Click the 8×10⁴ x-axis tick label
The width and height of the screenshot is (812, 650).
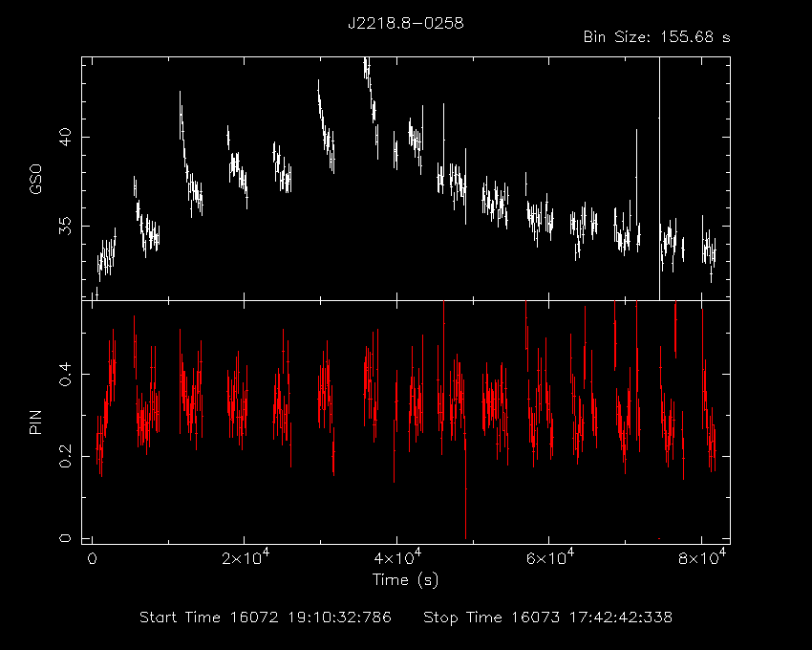pyautogui.click(x=702, y=557)
